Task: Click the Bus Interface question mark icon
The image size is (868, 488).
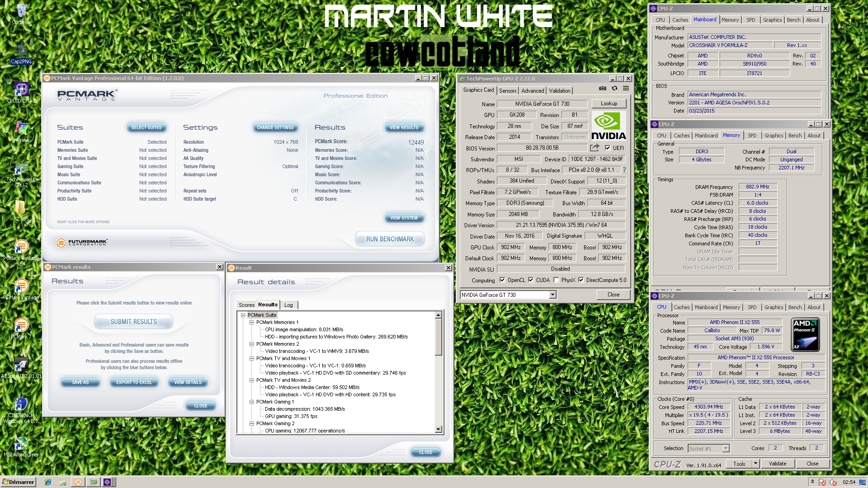Action: (x=624, y=170)
